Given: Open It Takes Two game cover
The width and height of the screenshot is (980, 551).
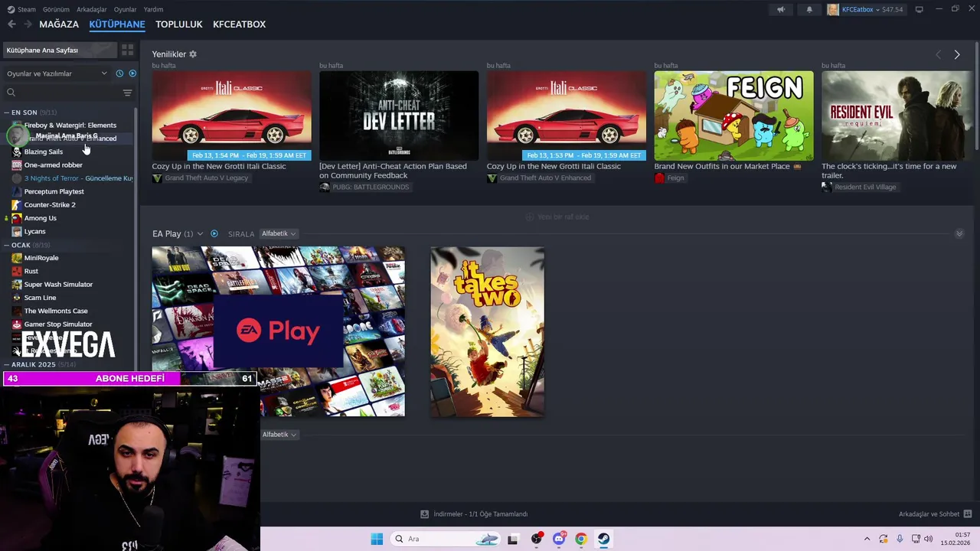Looking at the screenshot, I should pos(488,331).
